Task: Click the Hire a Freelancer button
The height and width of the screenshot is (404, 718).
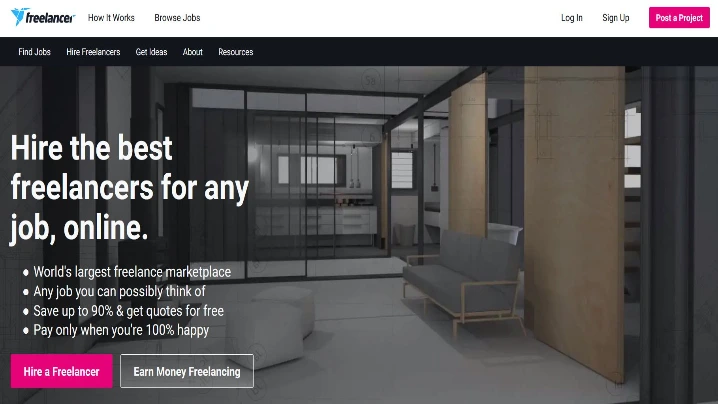Action: (62, 371)
